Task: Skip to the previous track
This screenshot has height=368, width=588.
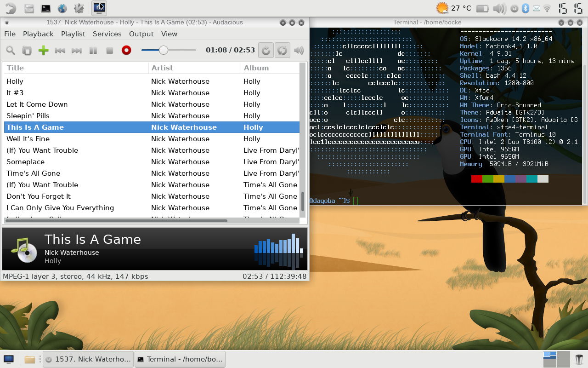Action: pyautogui.click(x=60, y=51)
